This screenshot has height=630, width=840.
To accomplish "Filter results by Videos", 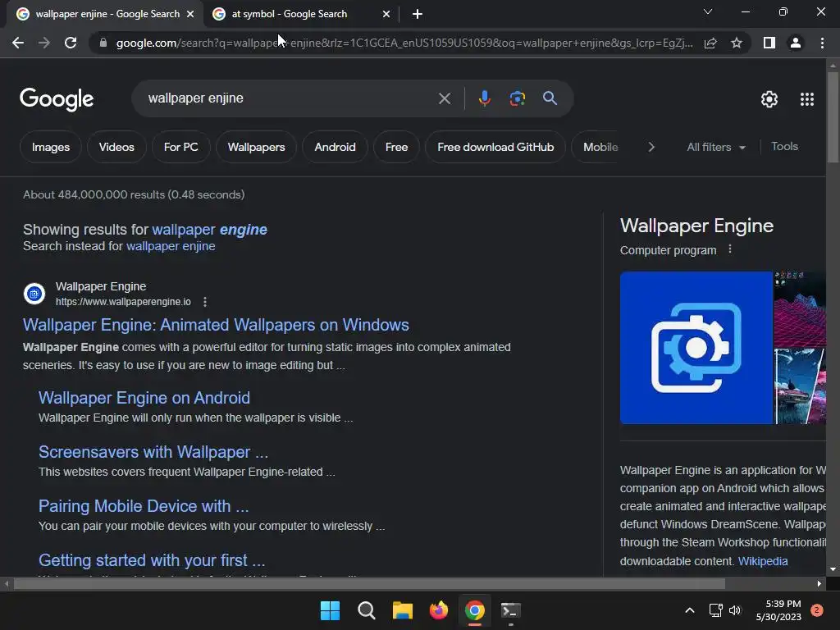I will coord(116,147).
